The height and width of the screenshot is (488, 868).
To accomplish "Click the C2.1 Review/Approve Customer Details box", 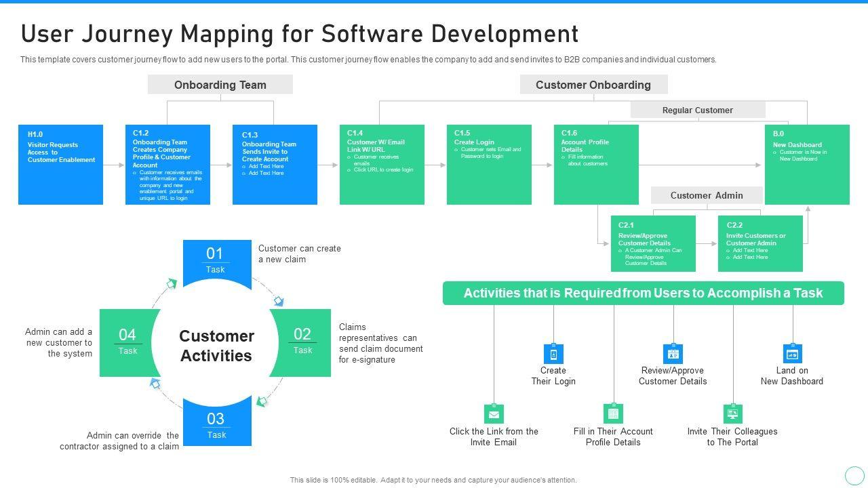I will [x=653, y=243].
